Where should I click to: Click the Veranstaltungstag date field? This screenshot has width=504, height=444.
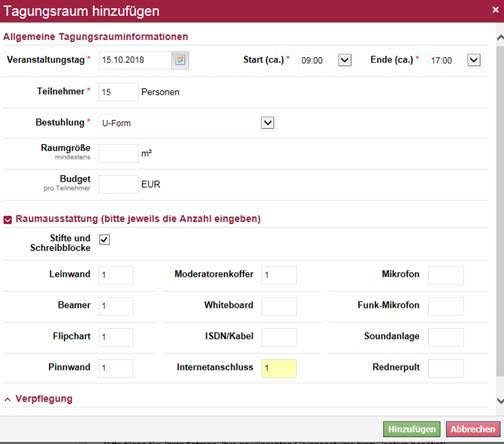point(135,60)
